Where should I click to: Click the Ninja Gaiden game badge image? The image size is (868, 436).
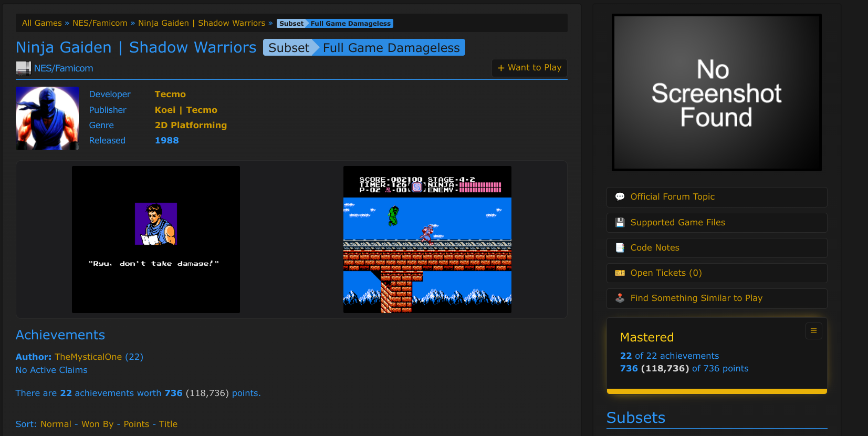click(47, 118)
